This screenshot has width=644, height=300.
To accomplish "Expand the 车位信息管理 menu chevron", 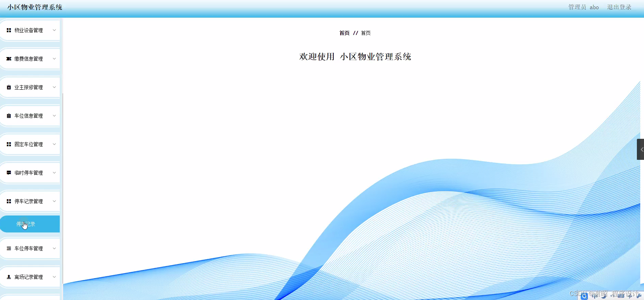I will click(x=54, y=116).
